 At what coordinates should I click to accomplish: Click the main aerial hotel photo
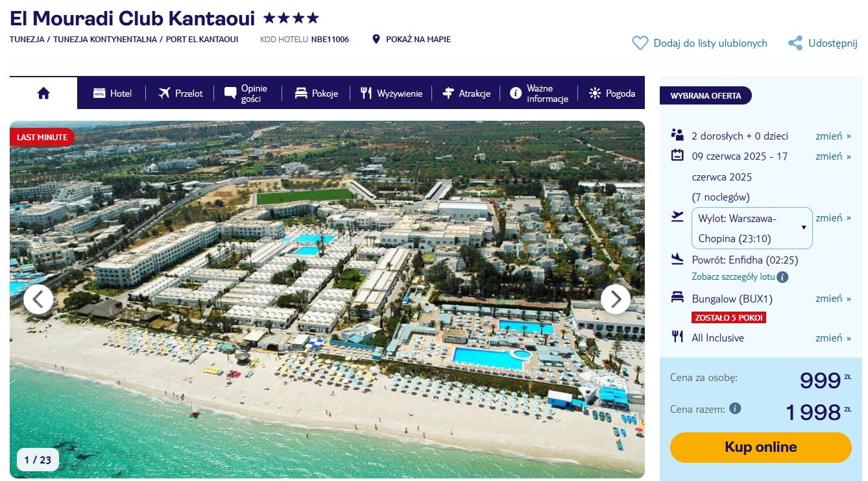327,299
